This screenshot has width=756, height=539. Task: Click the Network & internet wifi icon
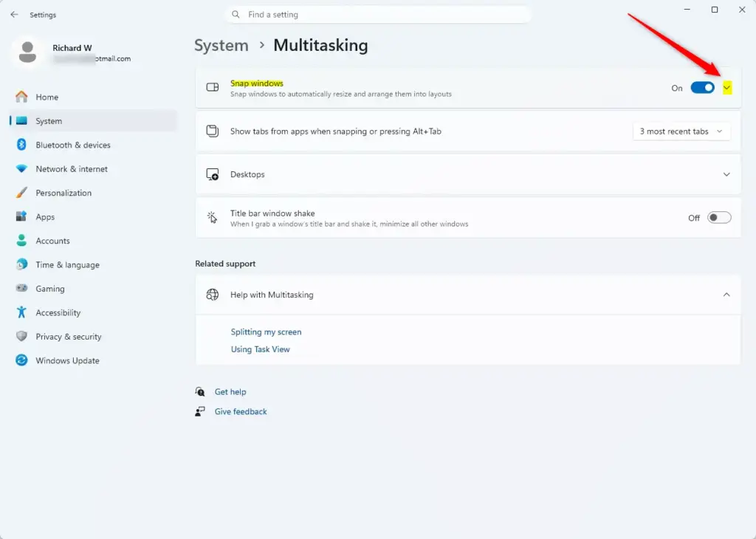point(21,169)
